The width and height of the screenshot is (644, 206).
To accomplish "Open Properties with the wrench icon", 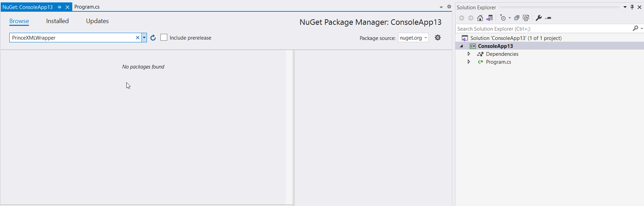I will [539, 18].
